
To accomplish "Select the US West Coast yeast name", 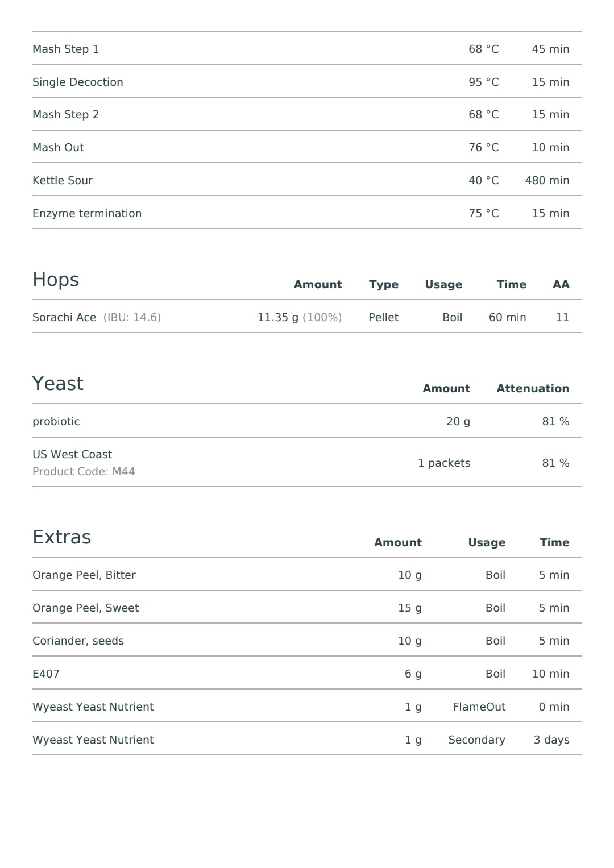I will tap(72, 454).
